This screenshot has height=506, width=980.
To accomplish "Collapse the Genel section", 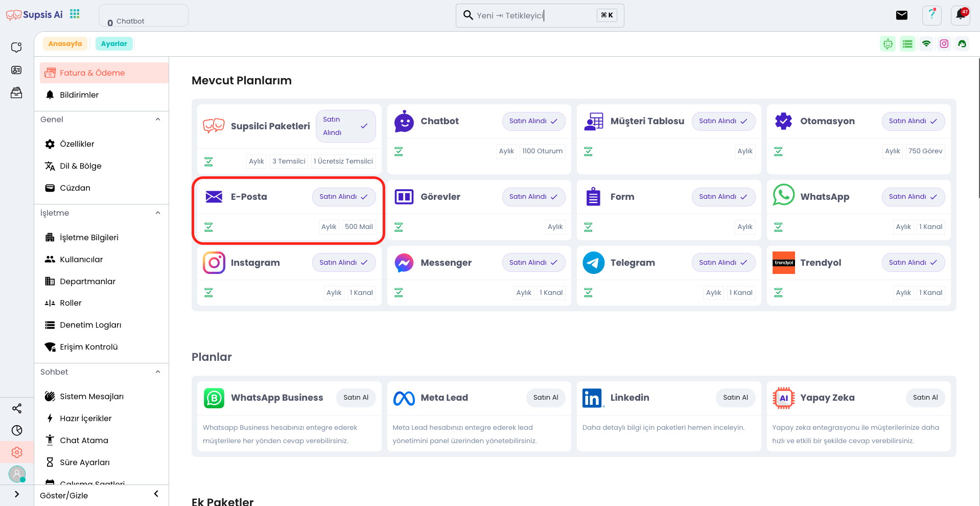I will coord(158,119).
